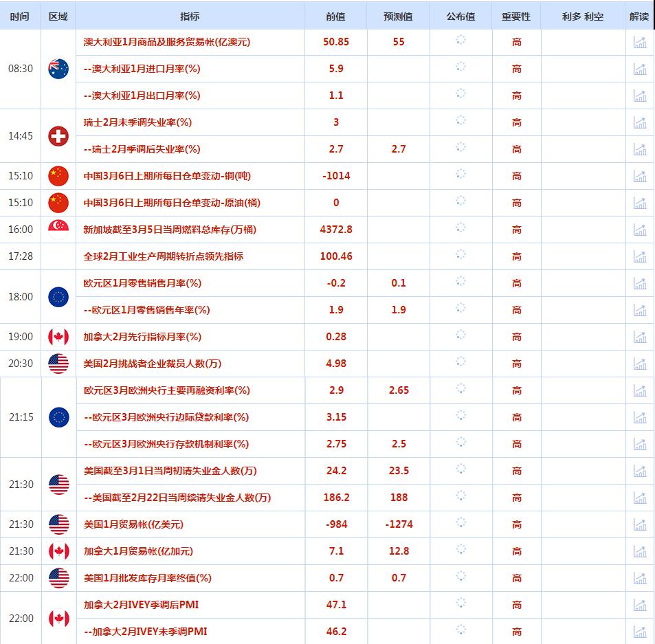
Task: Open chart icon for 澳大利亚1月进口月率 row
Action: point(640,69)
